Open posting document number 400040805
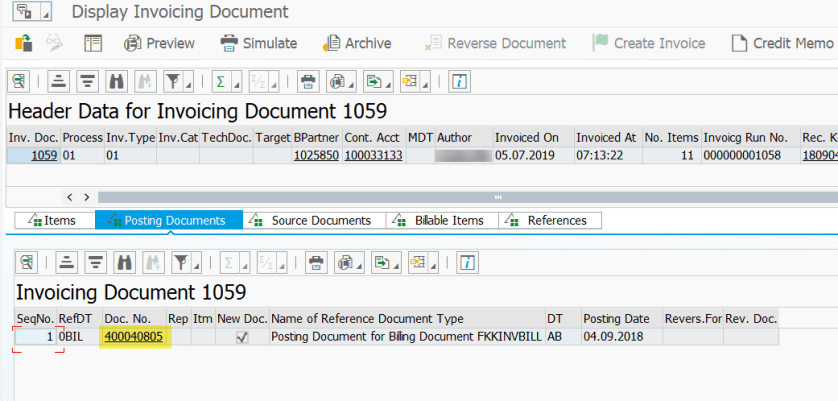 pyautogui.click(x=134, y=337)
